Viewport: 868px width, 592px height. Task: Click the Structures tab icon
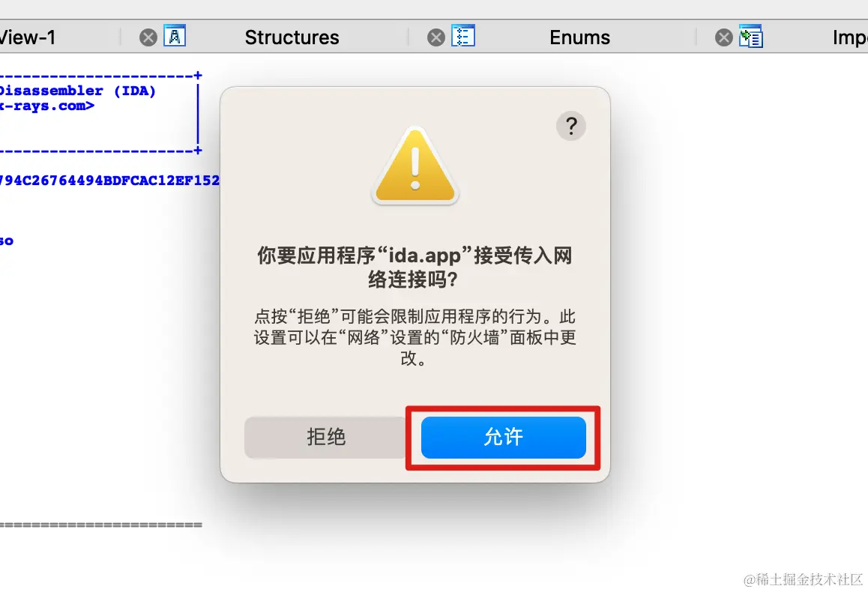click(x=175, y=37)
